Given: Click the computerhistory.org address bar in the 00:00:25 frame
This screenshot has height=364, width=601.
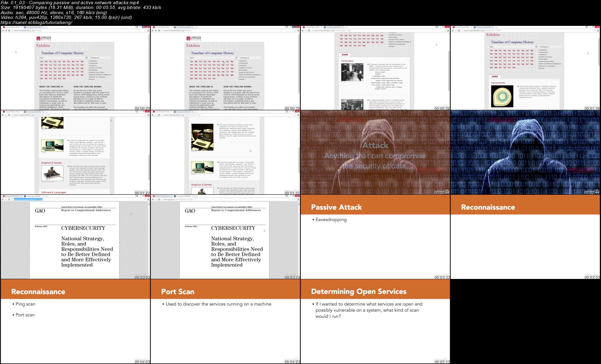Looking at the screenshot, I should coord(78,30).
